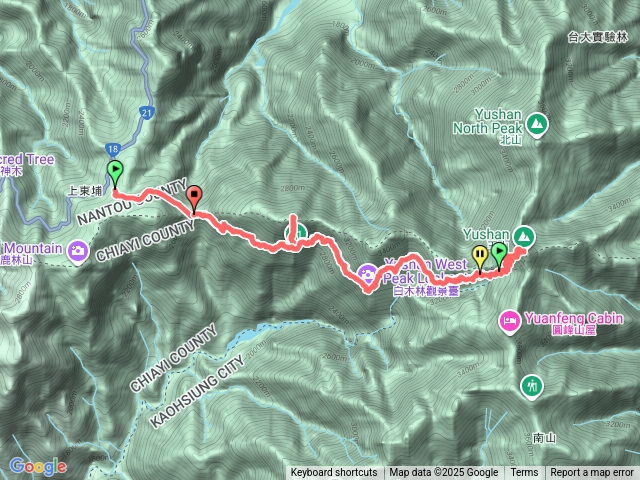Open the Terms link
This screenshot has height=480, width=640.
coord(524,473)
